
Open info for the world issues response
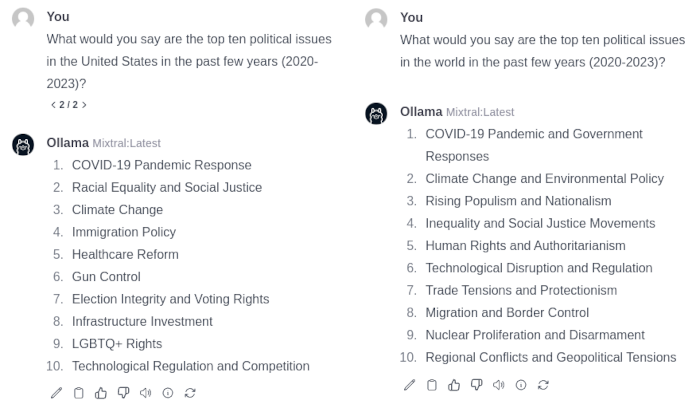click(520, 385)
